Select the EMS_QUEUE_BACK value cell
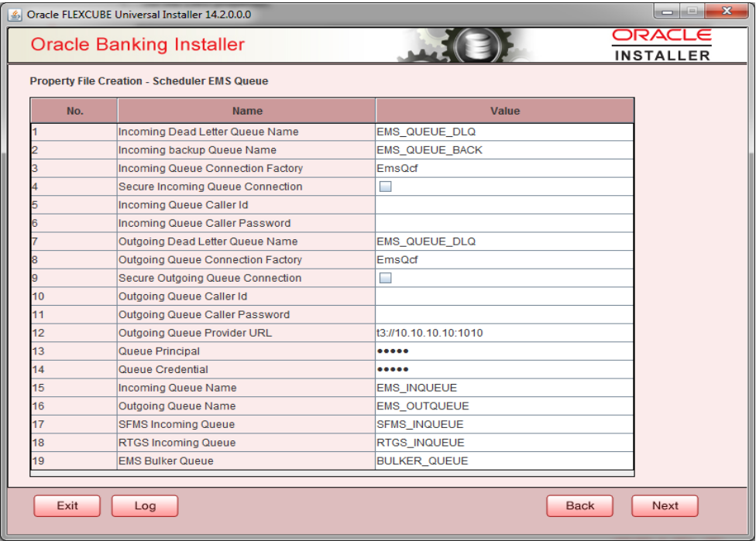This screenshot has width=756, height=541. tap(504, 150)
